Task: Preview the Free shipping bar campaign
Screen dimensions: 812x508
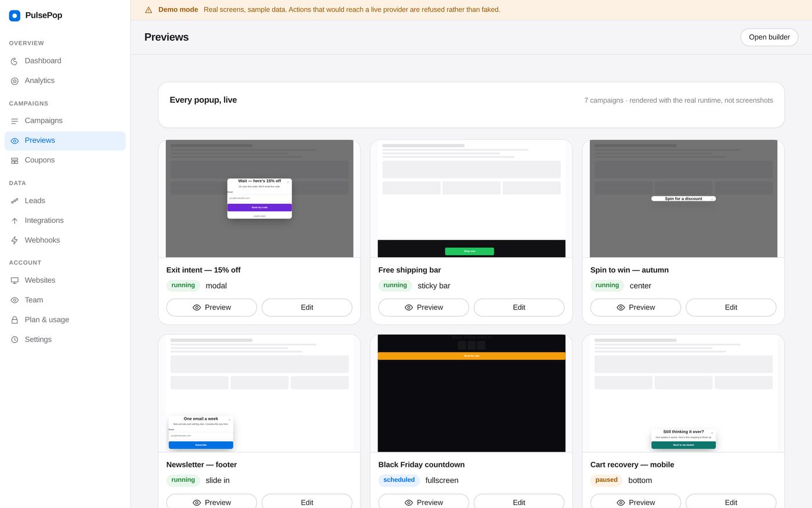Action: point(423,308)
